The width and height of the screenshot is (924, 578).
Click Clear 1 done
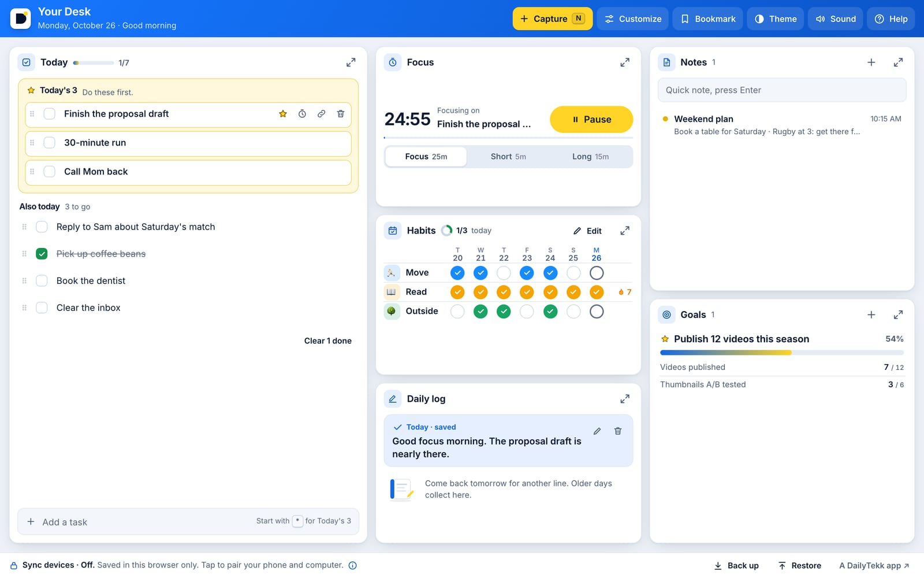point(328,341)
